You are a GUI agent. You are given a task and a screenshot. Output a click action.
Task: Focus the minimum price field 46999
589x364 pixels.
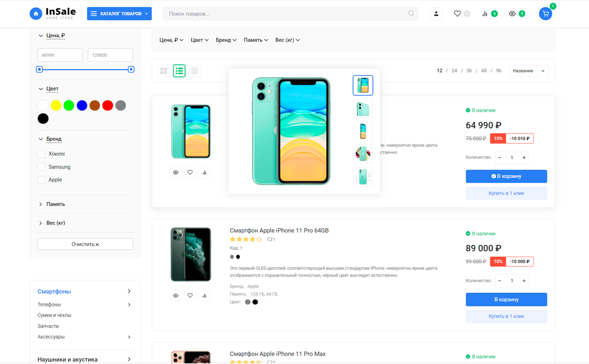(x=60, y=55)
